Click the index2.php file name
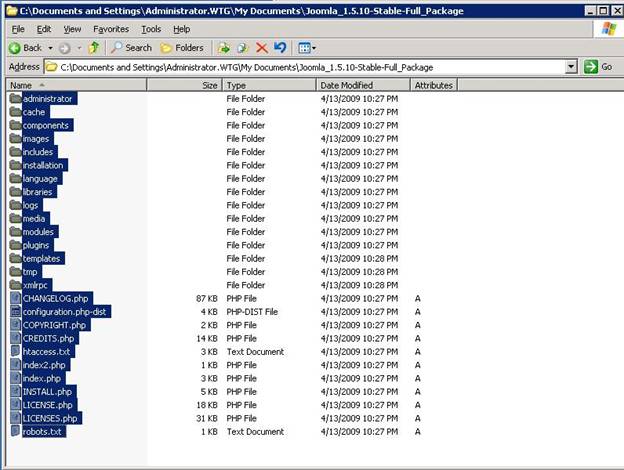This screenshot has width=624, height=470. click(x=44, y=365)
